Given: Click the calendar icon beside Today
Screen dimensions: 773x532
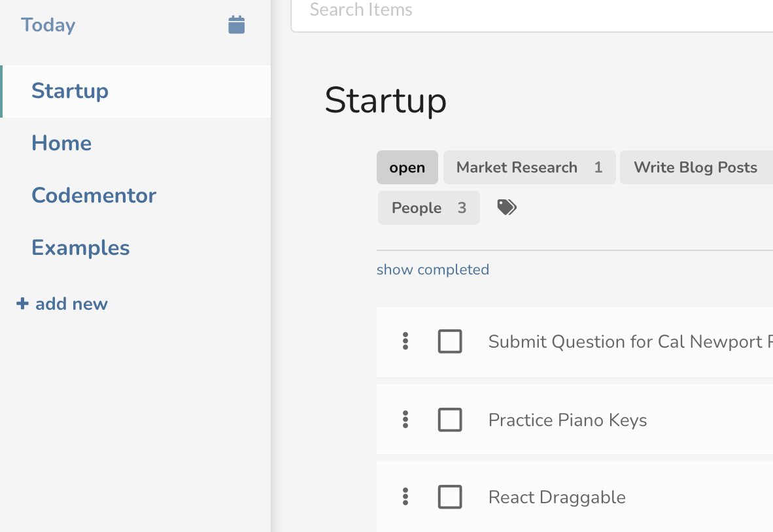Looking at the screenshot, I should (x=236, y=25).
